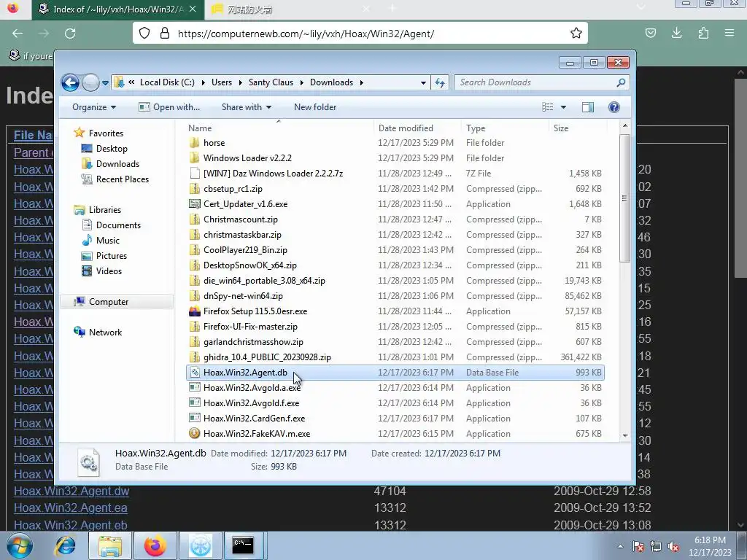Select Hoax.Win32.Avgold.a.exe icon

(x=194, y=388)
